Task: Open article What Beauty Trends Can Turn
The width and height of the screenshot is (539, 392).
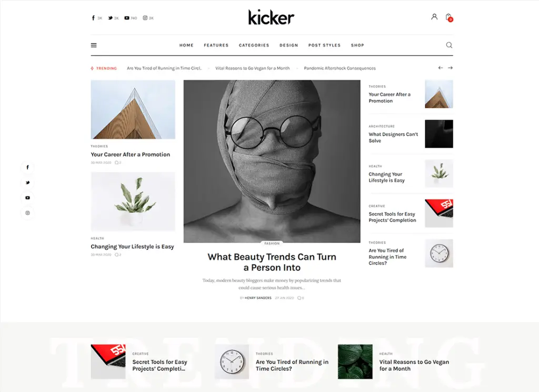Action: pos(272,262)
